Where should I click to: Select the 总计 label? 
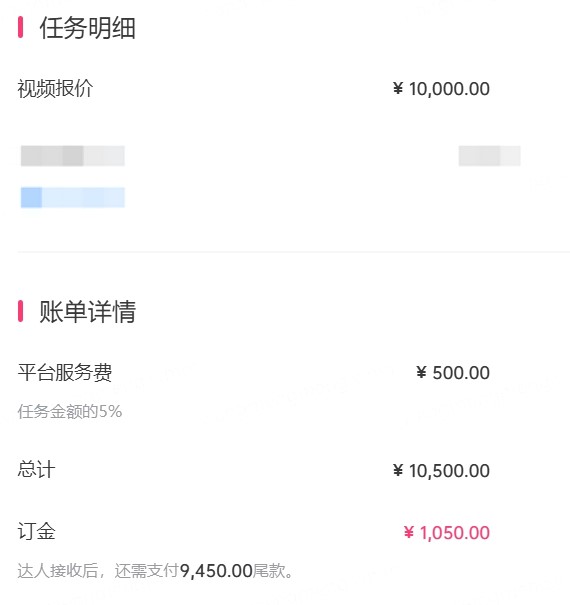point(36,470)
